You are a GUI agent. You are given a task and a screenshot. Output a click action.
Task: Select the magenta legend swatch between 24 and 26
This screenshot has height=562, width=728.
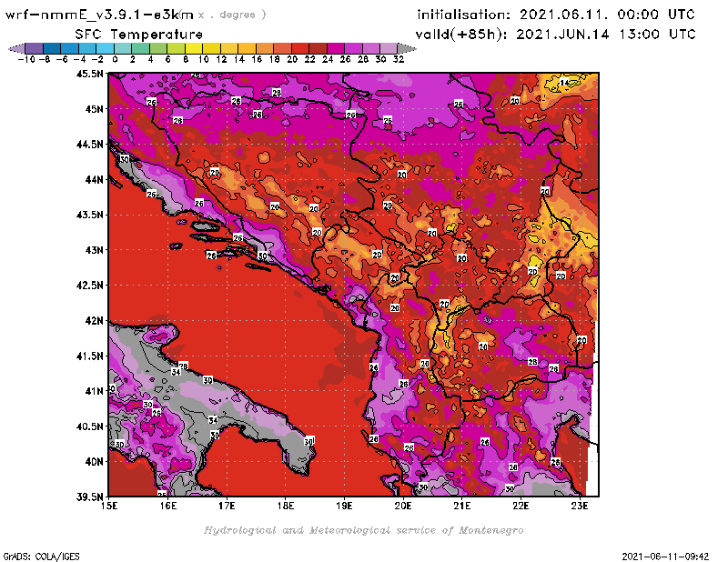pos(336,49)
